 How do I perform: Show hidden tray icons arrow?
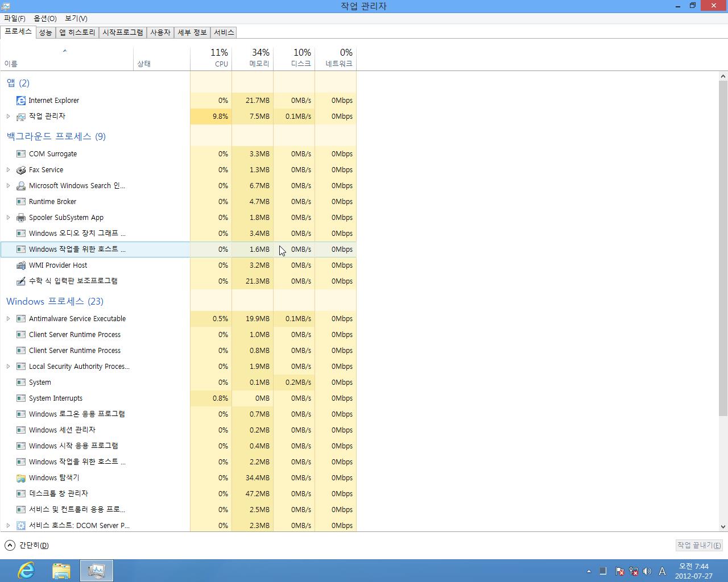589,571
